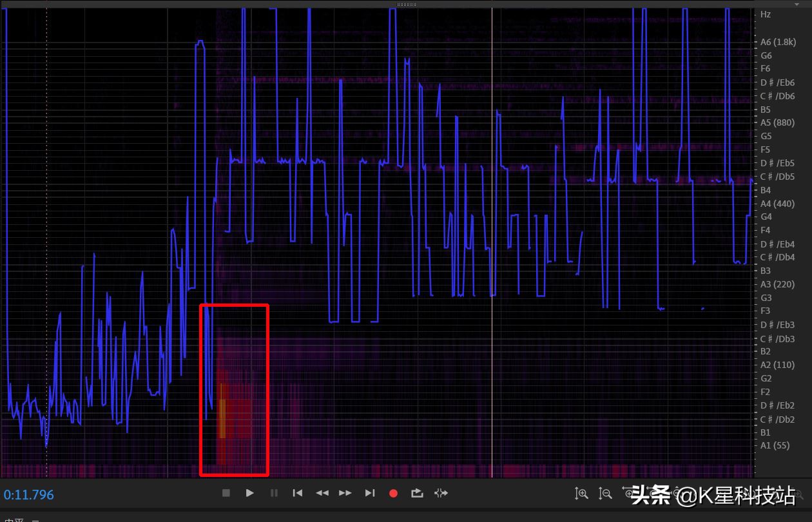Screen dimensions: 812x522
Task: Pause the current playback
Action: (273, 493)
